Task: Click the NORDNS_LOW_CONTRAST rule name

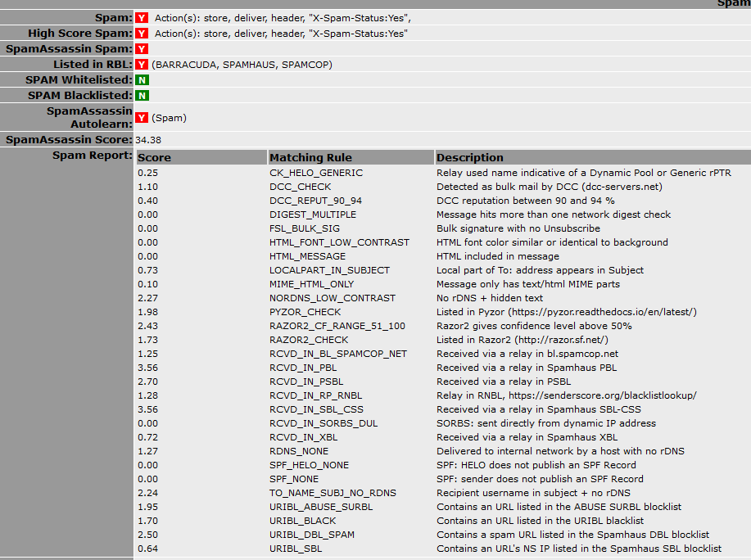Action: pyautogui.click(x=333, y=298)
